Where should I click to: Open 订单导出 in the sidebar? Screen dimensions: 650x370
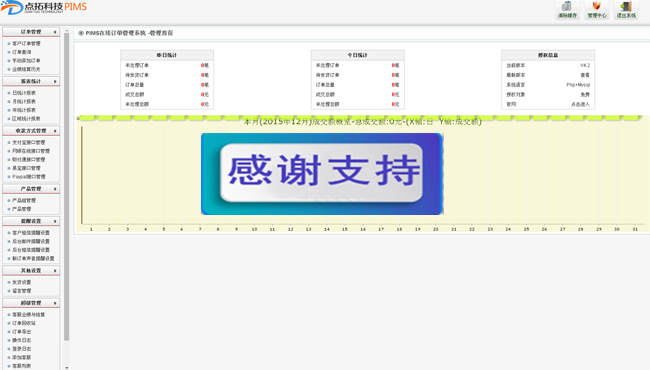pos(22,331)
